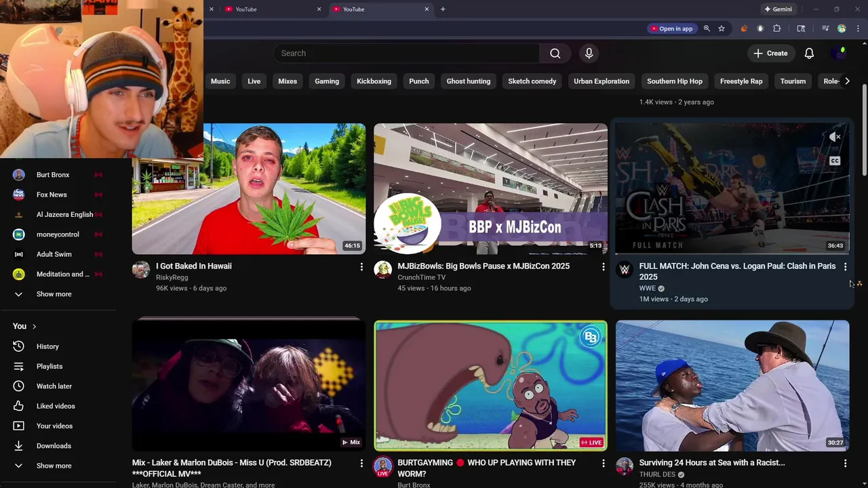Click into the YouTube search field

click(x=406, y=54)
